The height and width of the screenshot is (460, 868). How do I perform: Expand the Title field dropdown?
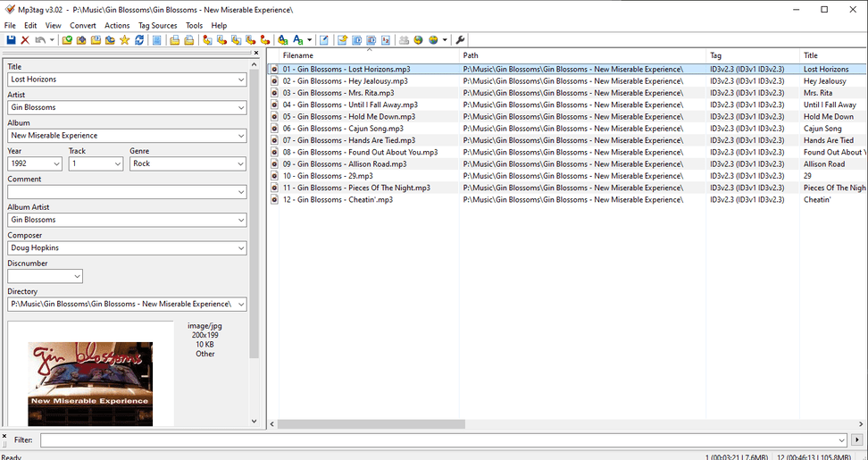pyautogui.click(x=241, y=79)
